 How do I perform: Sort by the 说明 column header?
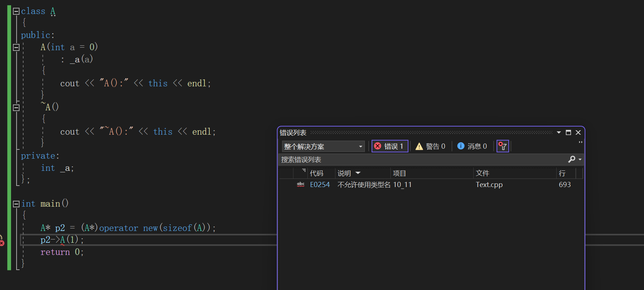pyautogui.click(x=344, y=173)
